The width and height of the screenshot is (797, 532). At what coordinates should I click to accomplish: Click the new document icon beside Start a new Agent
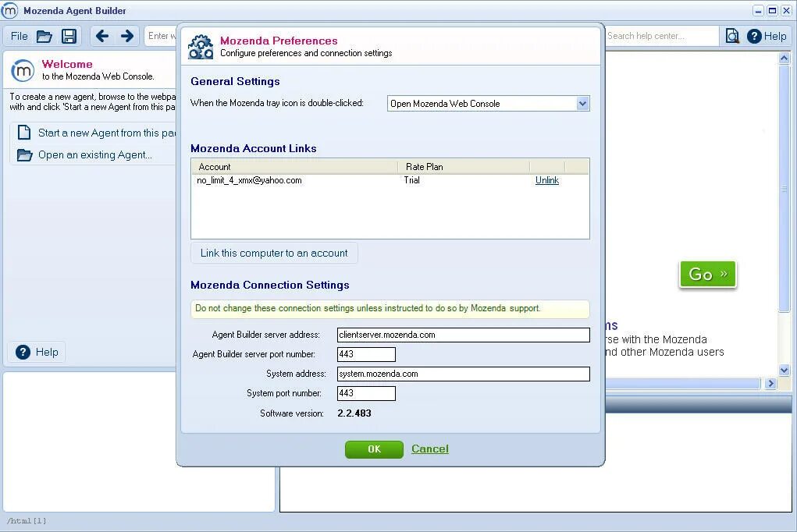(24, 133)
